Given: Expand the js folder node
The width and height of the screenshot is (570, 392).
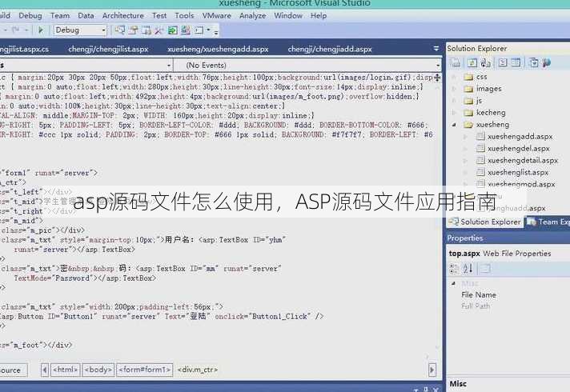Looking at the screenshot, I should coord(454,101).
